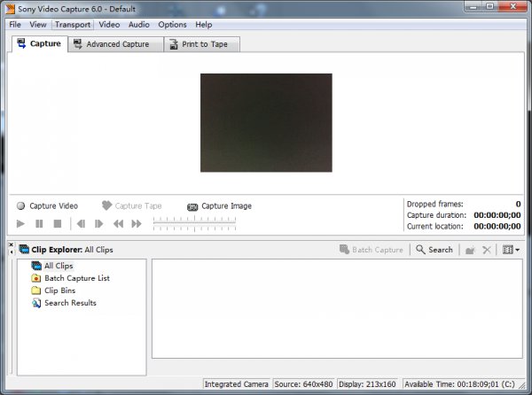Open the Audio menu
Screen dimensions: 532x395
pos(139,25)
